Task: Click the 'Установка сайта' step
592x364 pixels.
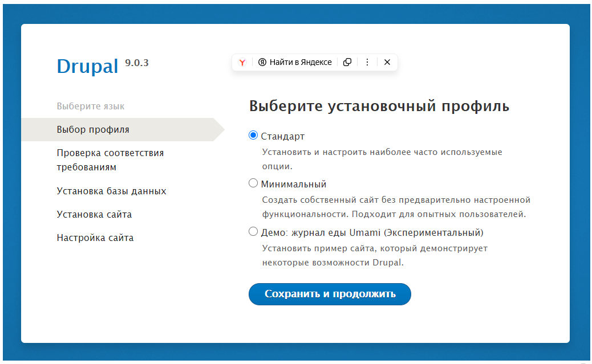Action: click(94, 214)
